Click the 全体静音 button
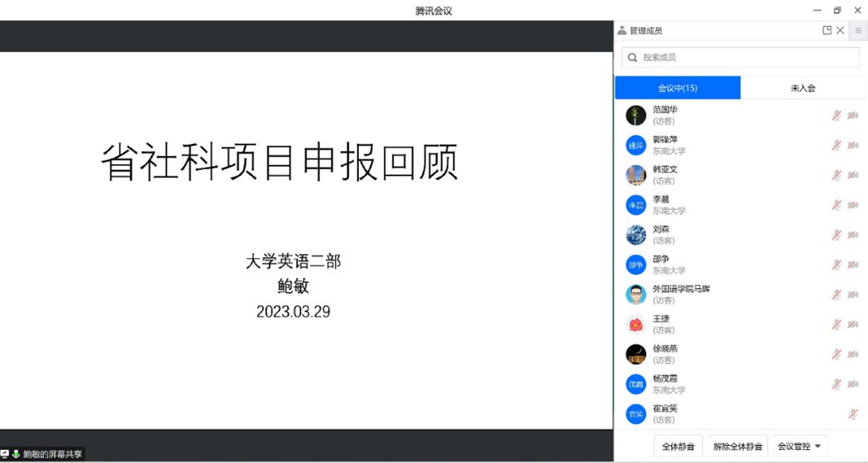 (678, 447)
